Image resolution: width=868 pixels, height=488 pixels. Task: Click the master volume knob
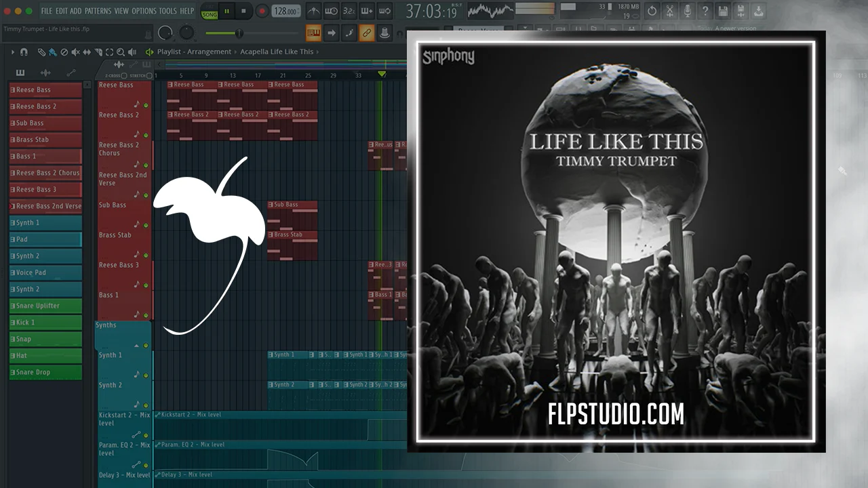tap(165, 33)
